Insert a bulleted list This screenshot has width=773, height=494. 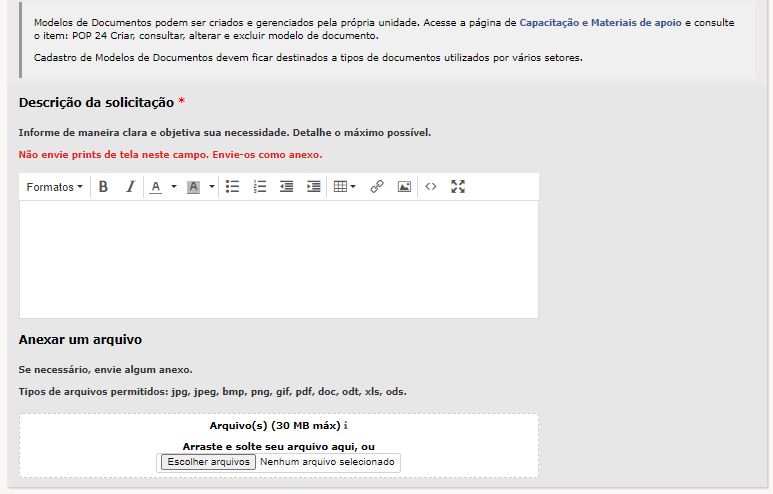(233, 187)
